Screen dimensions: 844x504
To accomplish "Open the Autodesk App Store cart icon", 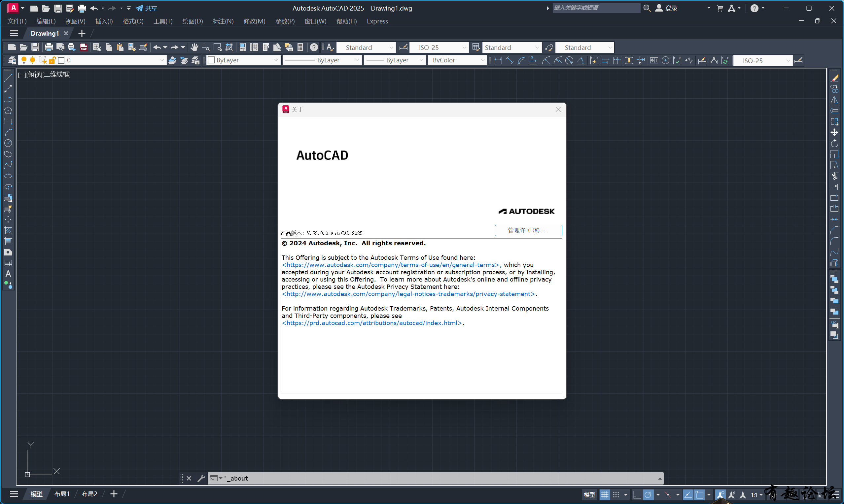I will tap(720, 8).
